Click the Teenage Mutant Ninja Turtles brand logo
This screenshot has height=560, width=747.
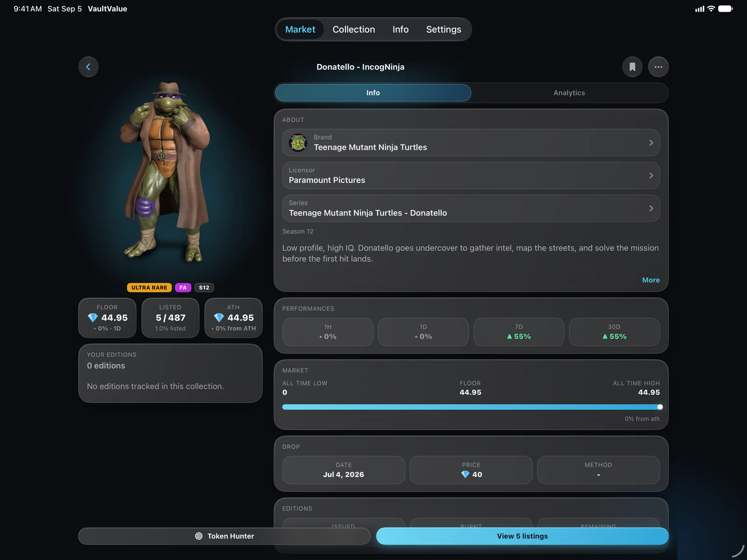pyautogui.click(x=298, y=143)
